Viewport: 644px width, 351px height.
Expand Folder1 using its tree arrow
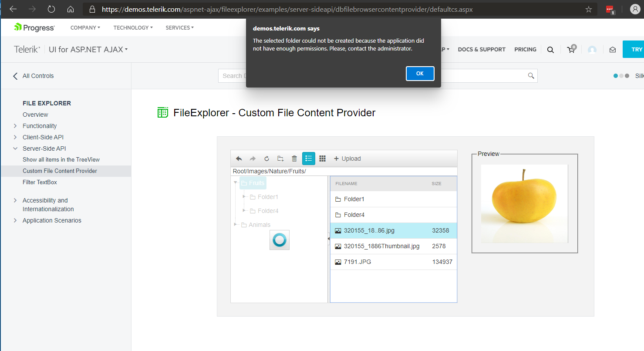click(244, 197)
